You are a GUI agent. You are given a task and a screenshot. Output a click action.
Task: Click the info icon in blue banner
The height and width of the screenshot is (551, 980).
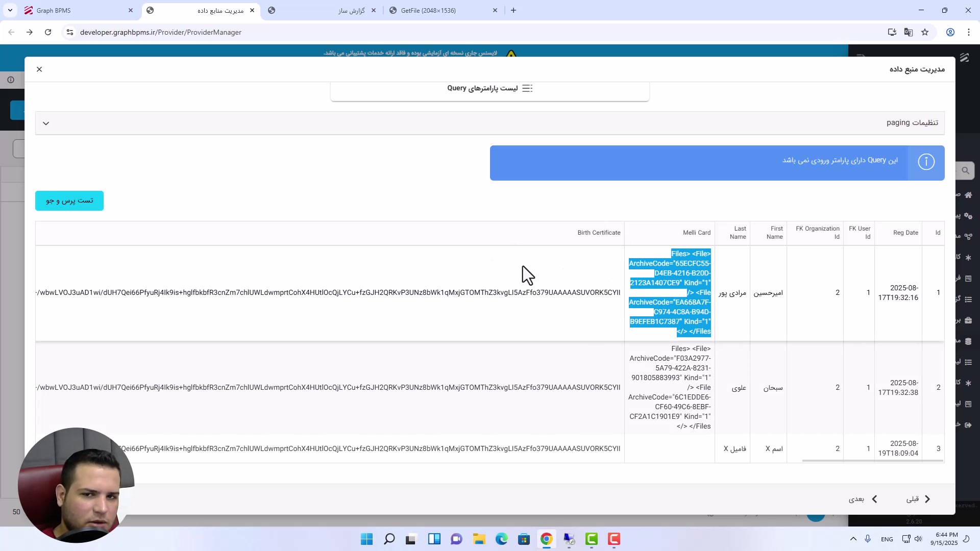tap(926, 162)
